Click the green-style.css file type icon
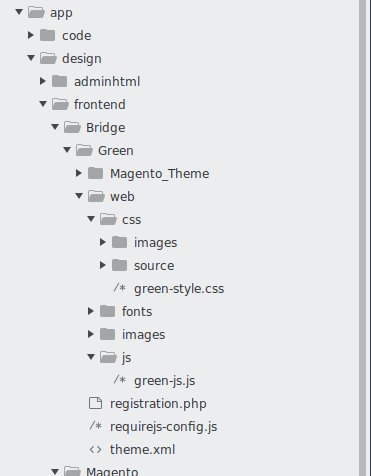The height and width of the screenshot is (476, 371). tap(119, 287)
